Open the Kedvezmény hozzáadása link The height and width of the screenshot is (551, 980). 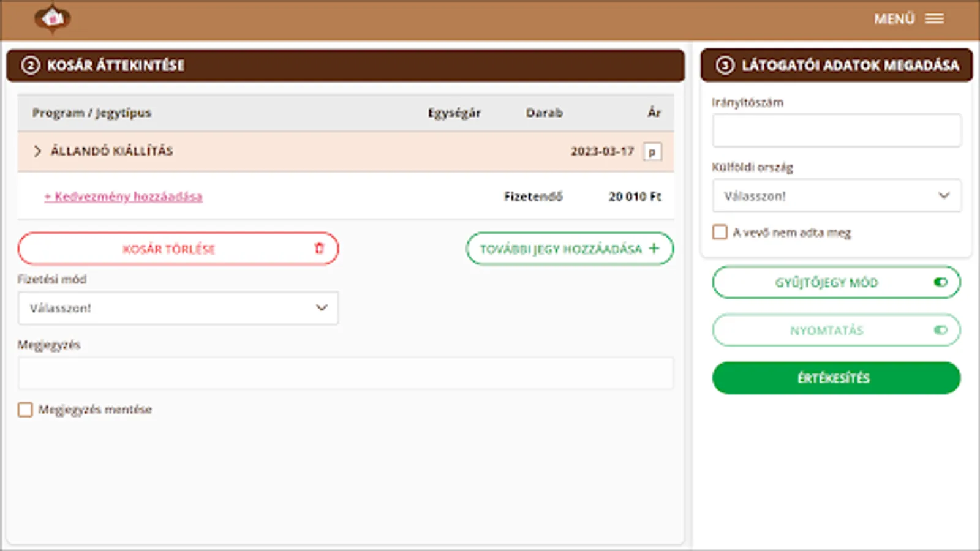point(123,197)
